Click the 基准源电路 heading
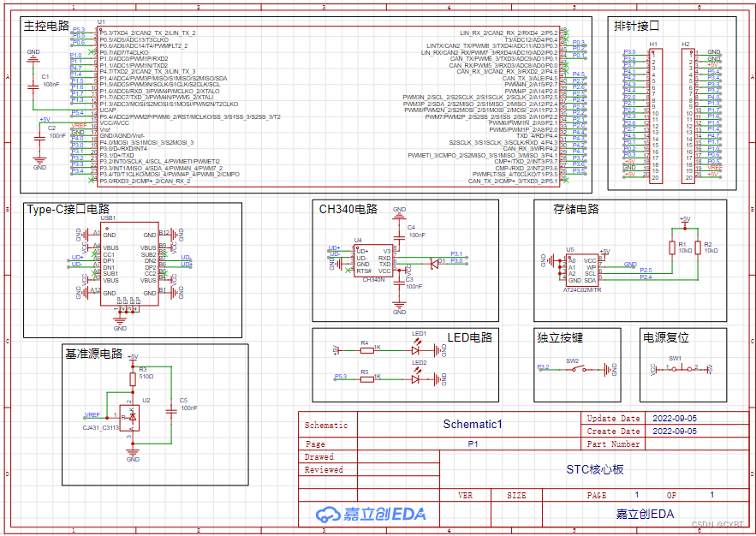This screenshot has height=536, width=756. (94, 354)
